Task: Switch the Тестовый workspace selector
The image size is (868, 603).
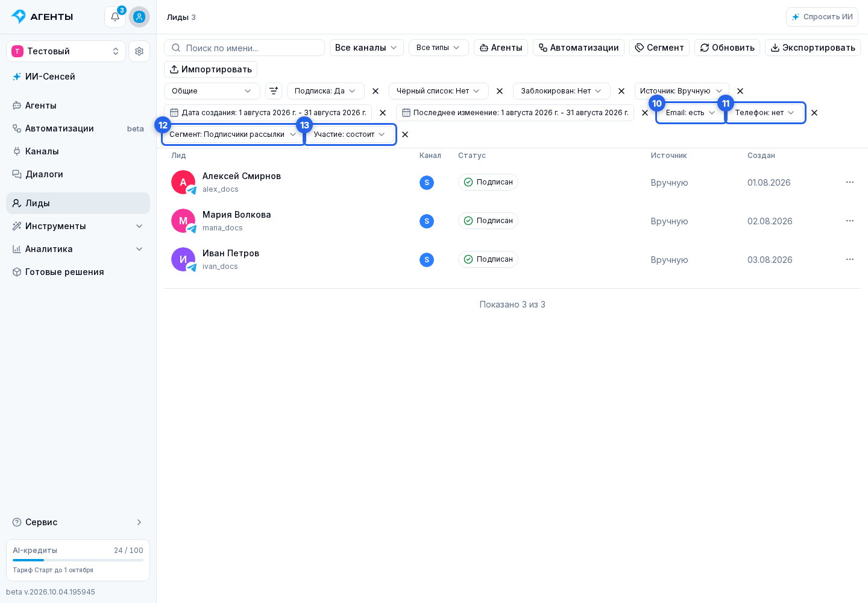Action: pyautogui.click(x=66, y=51)
